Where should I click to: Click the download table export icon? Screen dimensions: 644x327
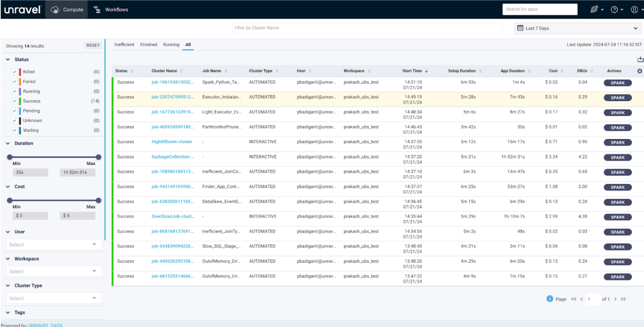point(640,59)
